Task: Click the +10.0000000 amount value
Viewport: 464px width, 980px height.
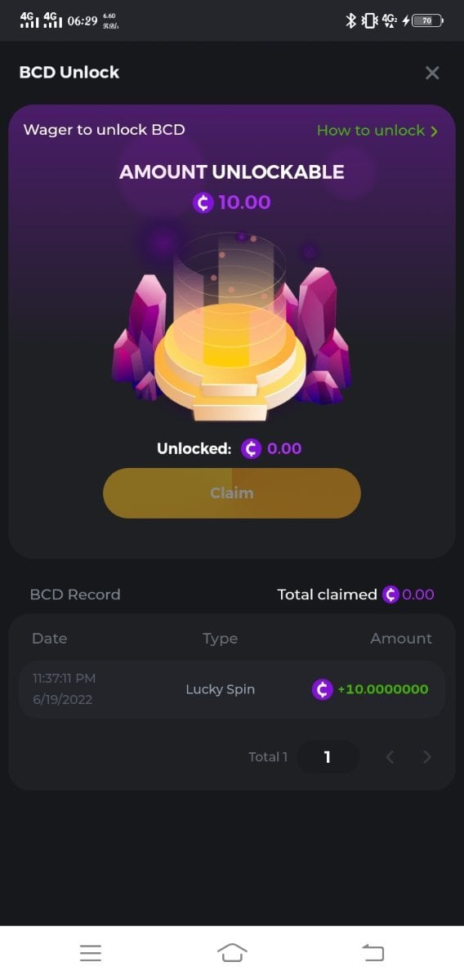Action: pos(383,689)
